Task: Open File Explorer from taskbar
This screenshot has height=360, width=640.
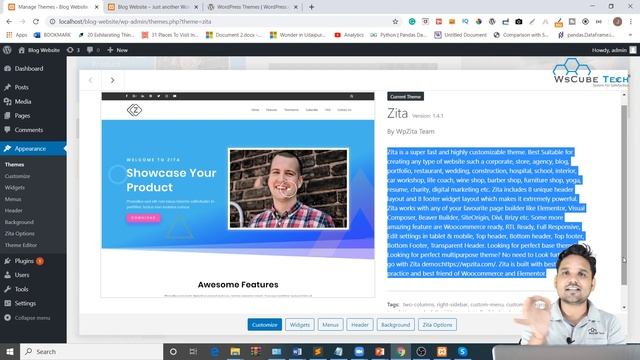Action: (x=235, y=351)
